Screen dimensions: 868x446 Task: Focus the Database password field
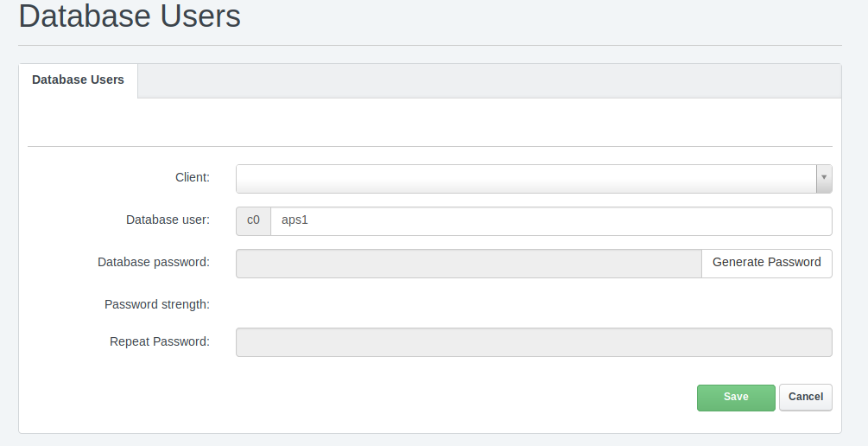[x=469, y=263]
